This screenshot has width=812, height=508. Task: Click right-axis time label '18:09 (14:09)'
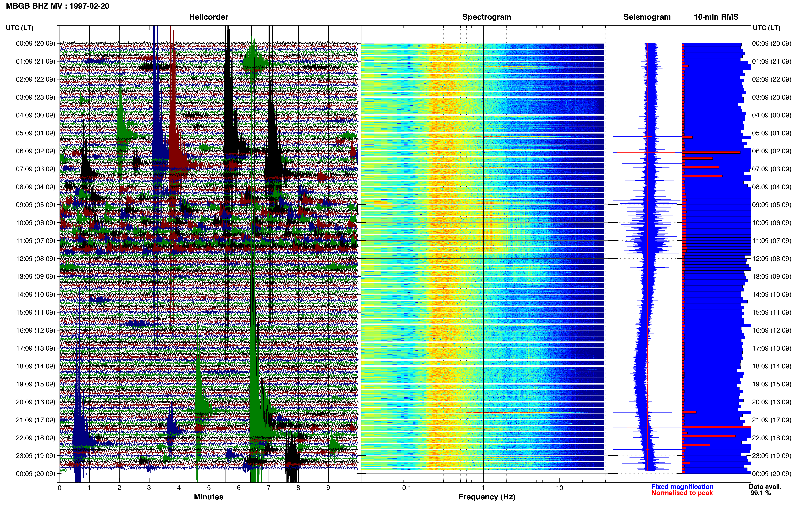point(772,366)
